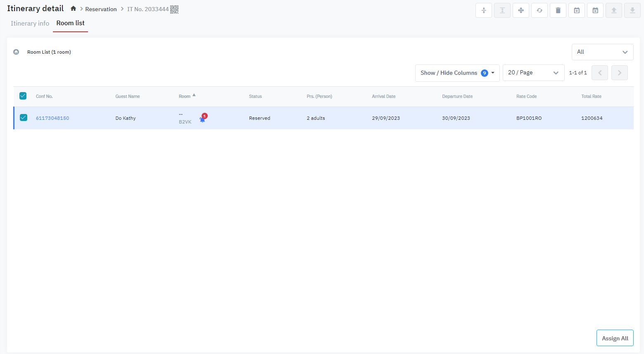Click the blue notification bell in room cell
The height and width of the screenshot is (354, 644).
tap(202, 119)
